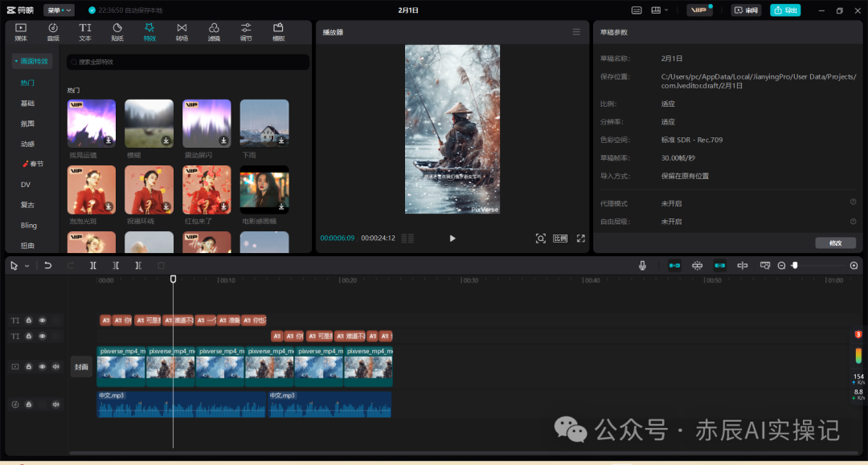
Task: Select the 春节 effects category
Action: 33,164
